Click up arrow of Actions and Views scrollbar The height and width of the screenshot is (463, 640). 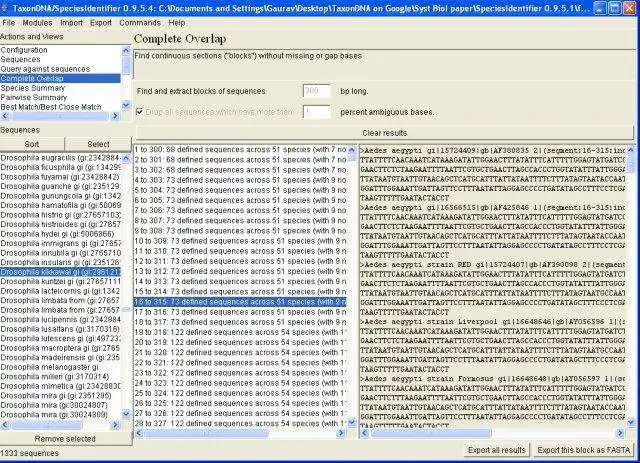tap(126, 50)
